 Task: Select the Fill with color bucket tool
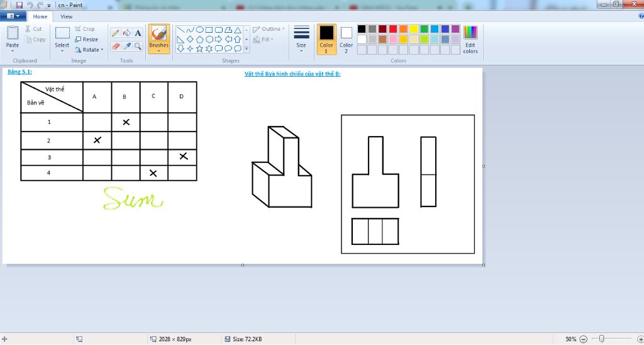126,33
